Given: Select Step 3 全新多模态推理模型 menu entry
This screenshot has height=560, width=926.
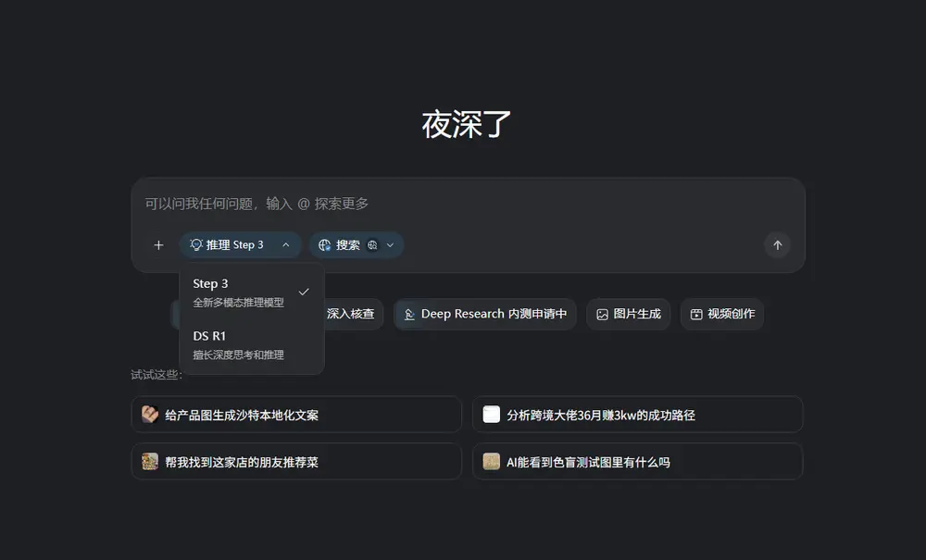Looking at the screenshot, I should [241, 292].
